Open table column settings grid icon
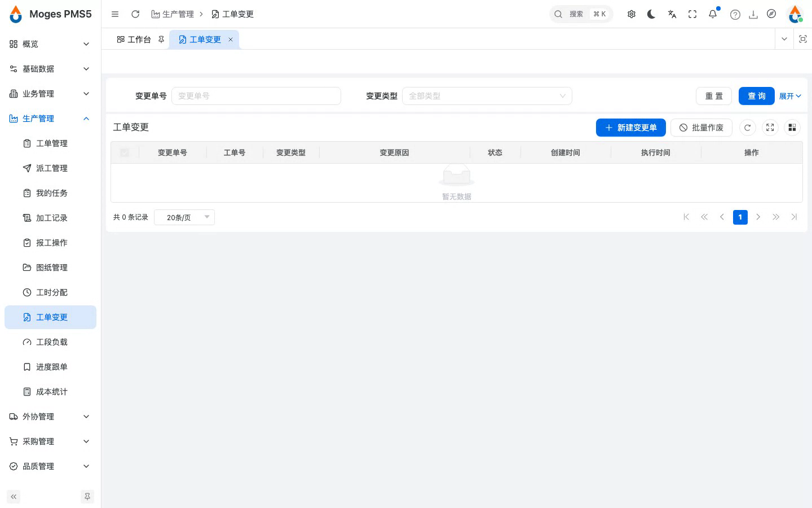Screen dimensions: 812x508 pyautogui.click(x=792, y=128)
